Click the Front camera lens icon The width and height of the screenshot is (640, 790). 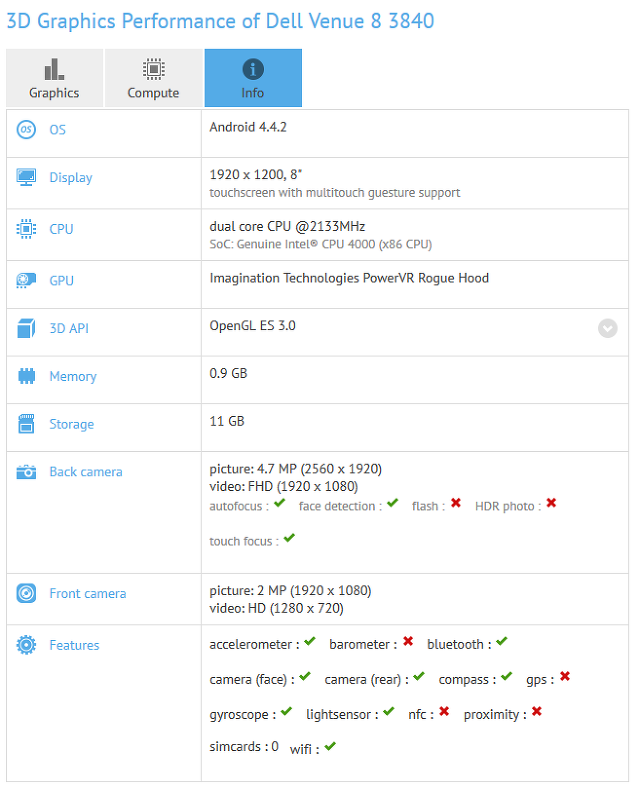pos(26,593)
